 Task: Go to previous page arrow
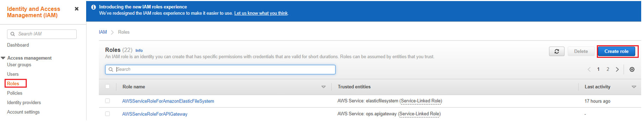coord(589,69)
